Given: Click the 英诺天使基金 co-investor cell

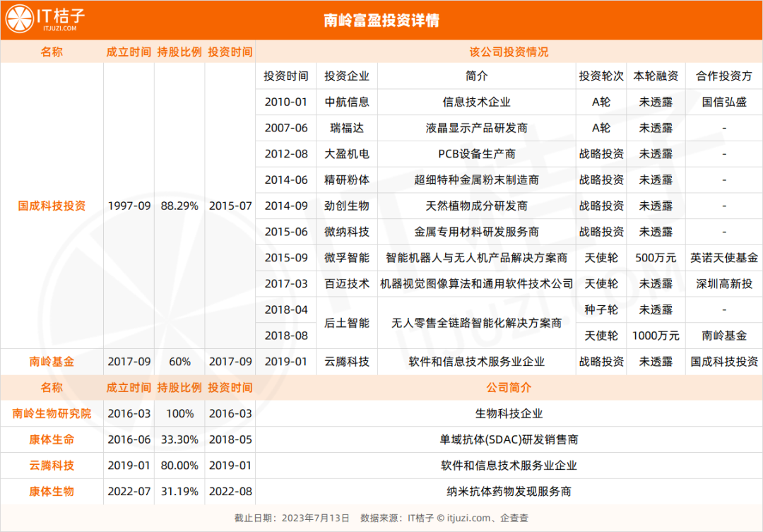Looking at the screenshot, I should click(724, 258).
